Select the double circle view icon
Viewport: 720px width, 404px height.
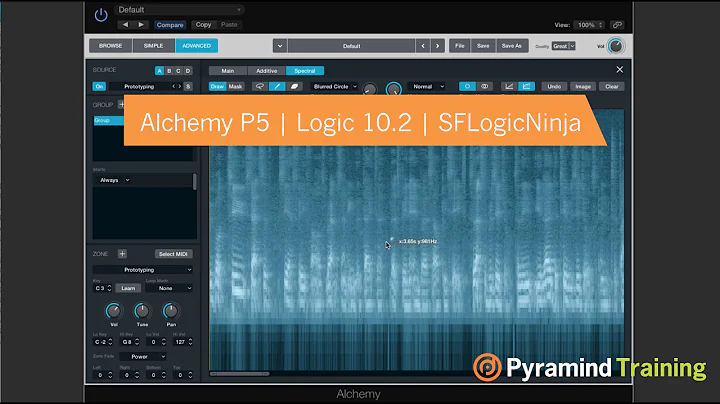pos(484,86)
